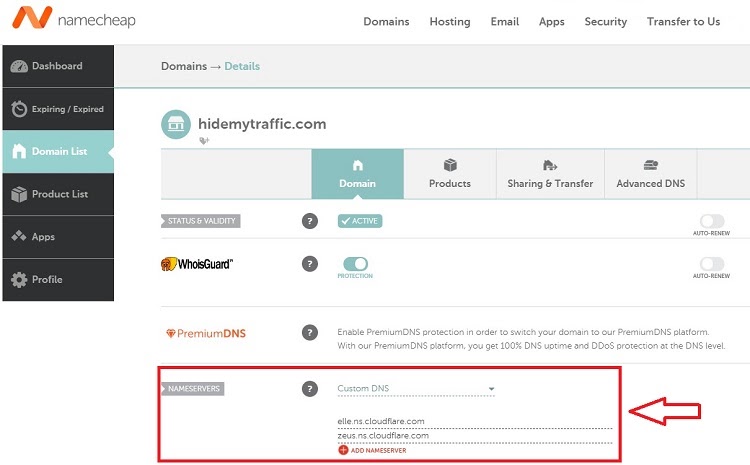Click the PremiumDNS help icon
The width and height of the screenshot is (750, 465).
coord(310,332)
